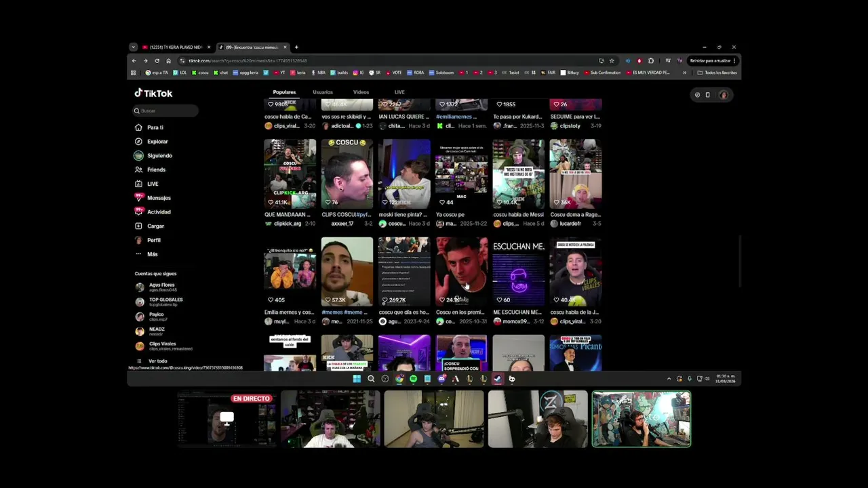The width and height of the screenshot is (868, 488).
Task: Show hidden system tray icons
Action: pyautogui.click(x=669, y=379)
